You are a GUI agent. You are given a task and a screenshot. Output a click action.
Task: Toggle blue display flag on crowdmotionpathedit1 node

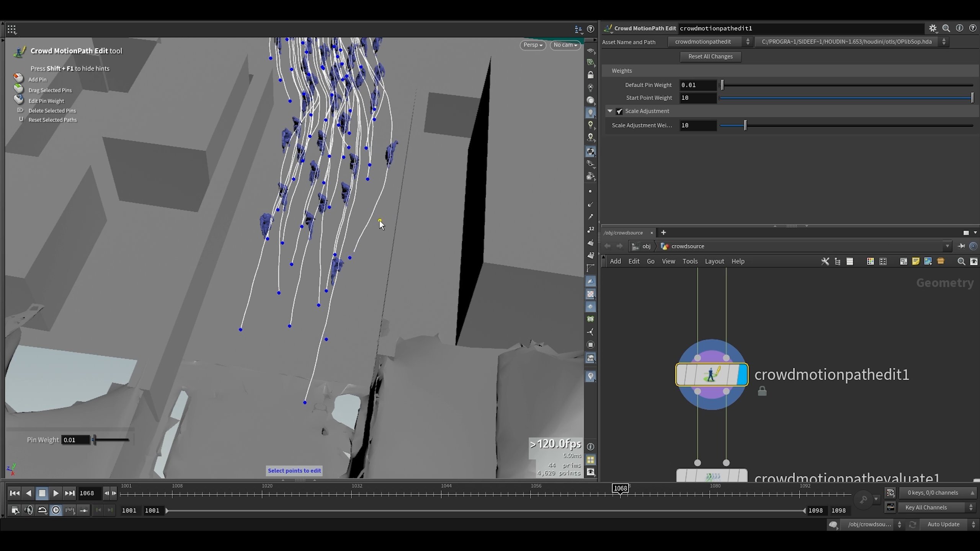click(742, 375)
